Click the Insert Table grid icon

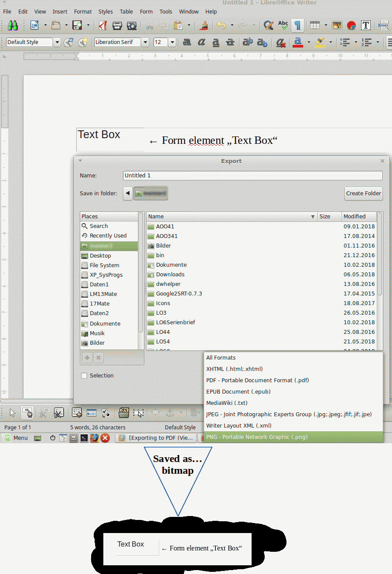point(315,26)
